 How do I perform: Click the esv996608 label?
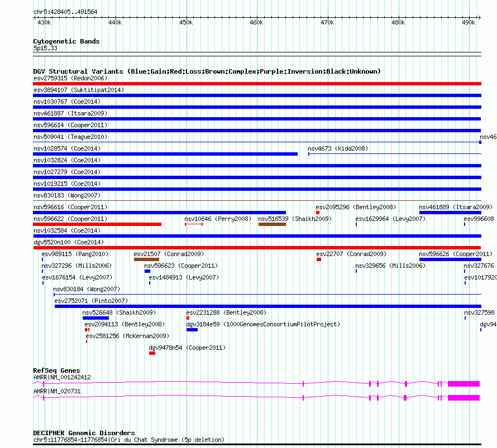coord(479,219)
